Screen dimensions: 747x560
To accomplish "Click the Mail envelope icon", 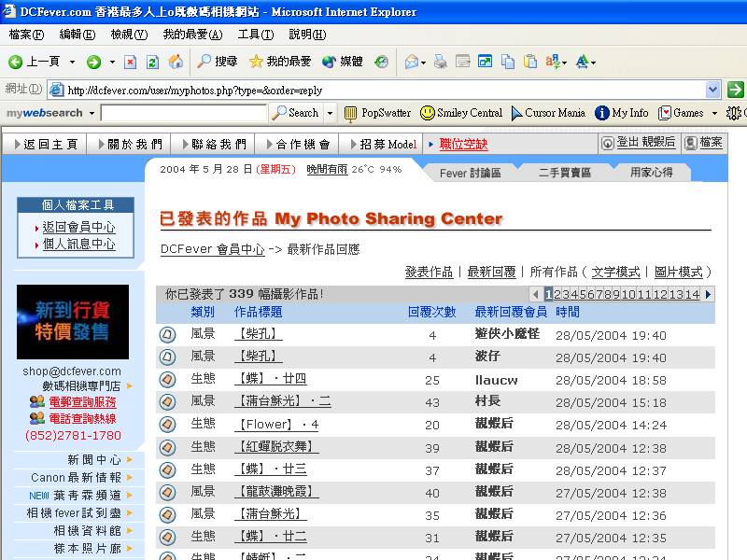I will [x=411, y=62].
